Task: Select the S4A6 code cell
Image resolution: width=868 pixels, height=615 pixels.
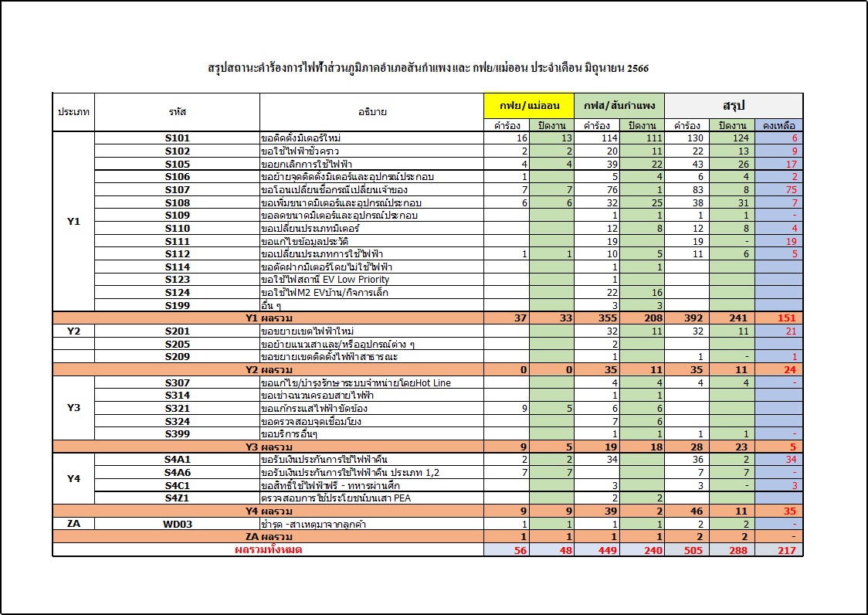Action: click(x=177, y=473)
